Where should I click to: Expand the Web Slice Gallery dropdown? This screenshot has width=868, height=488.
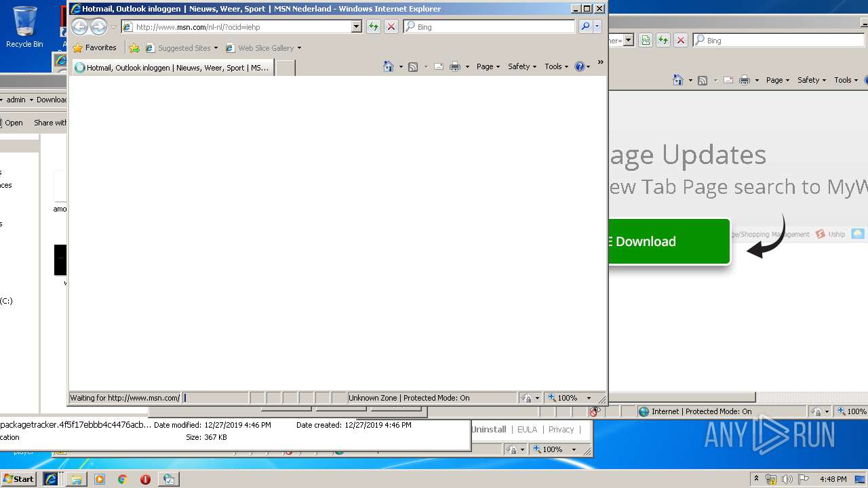(299, 48)
